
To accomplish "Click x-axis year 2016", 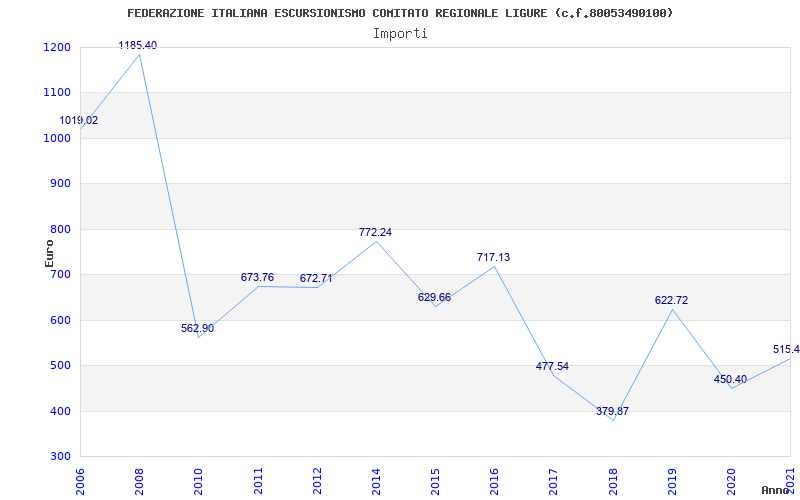I will click(494, 482).
